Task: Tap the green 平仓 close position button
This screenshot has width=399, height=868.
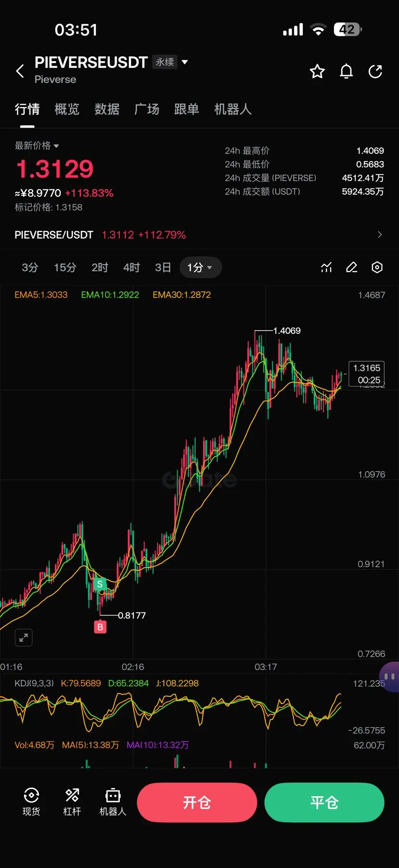Action: point(324,802)
